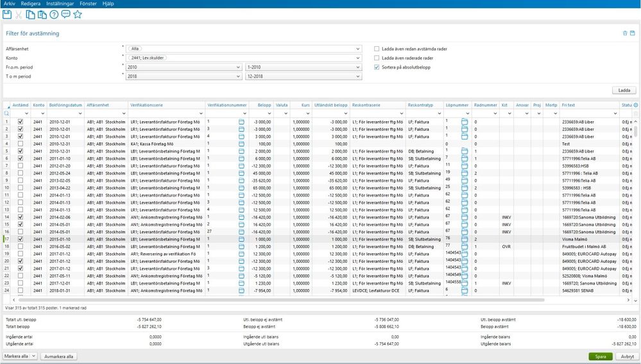Open verification document icon in row 8
The width and height of the screenshot is (641, 364).
tap(241, 173)
